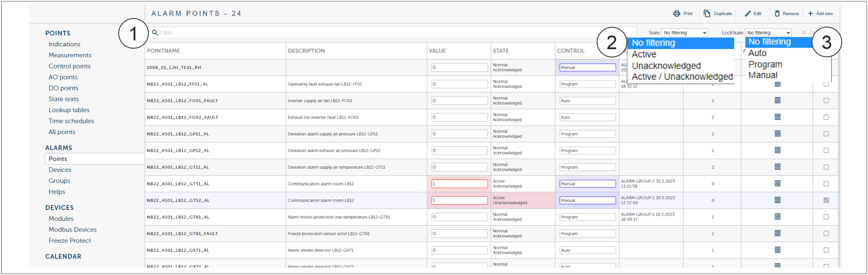Open DO points in the sidebar

64,88
